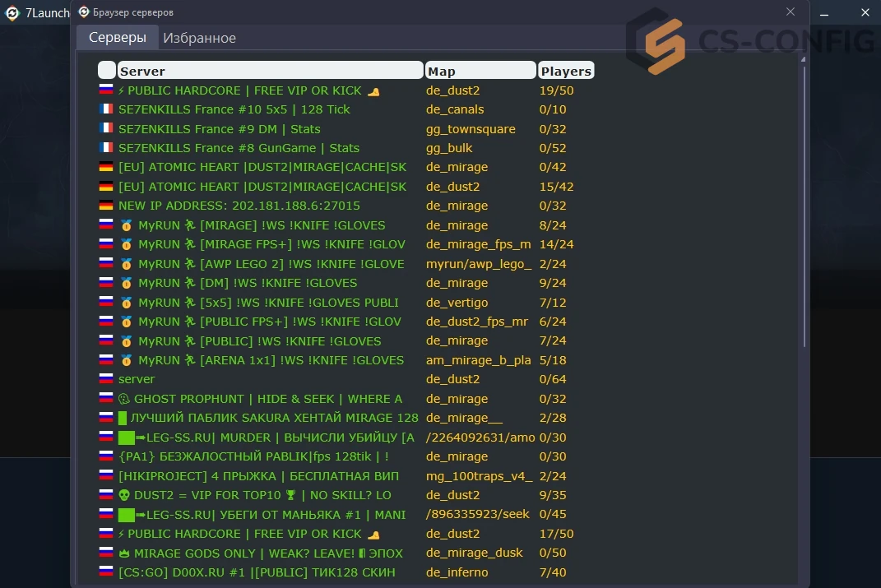Click the medal icon on the MyRUN [DM] row
This screenshot has width=881, height=588.
127,282
